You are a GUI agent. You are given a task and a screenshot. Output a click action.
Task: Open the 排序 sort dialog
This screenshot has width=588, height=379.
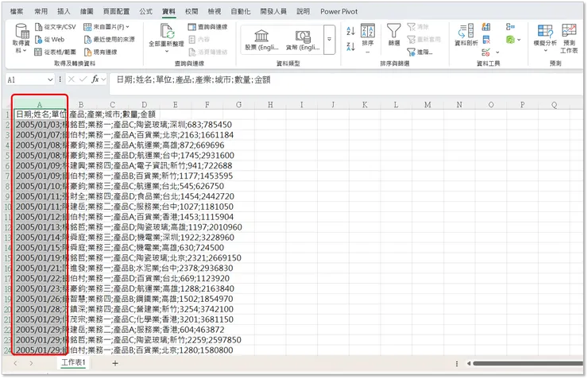click(x=367, y=35)
